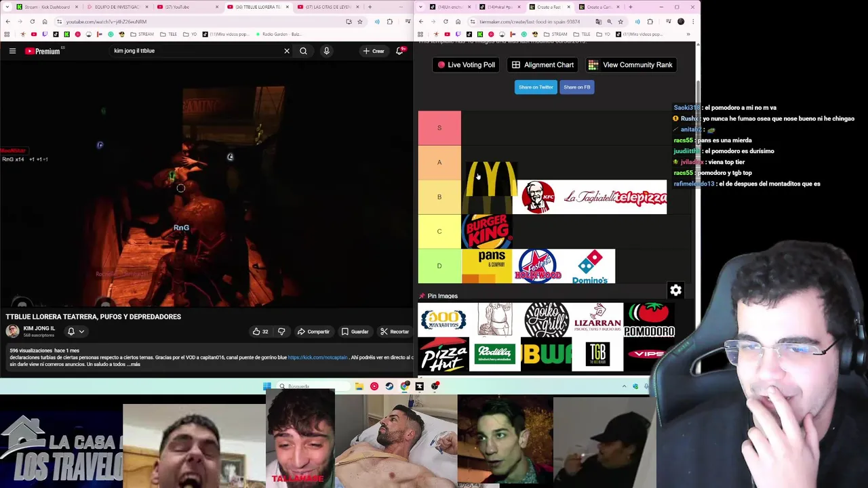Switch to Stream - Kick Dashboard tab
The image size is (868, 488).
(x=46, y=7)
